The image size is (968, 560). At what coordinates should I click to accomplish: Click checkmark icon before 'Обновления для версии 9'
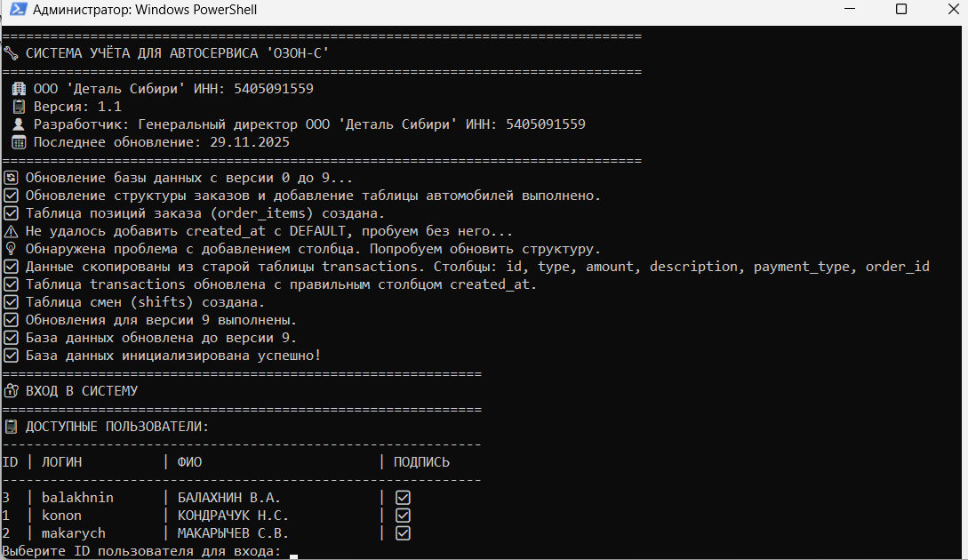pyautogui.click(x=11, y=320)
